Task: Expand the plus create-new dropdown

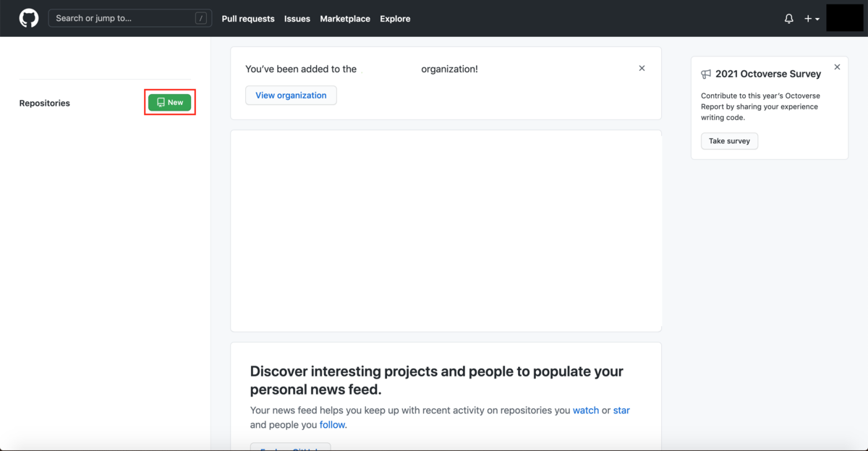Action: pos(812,19)
